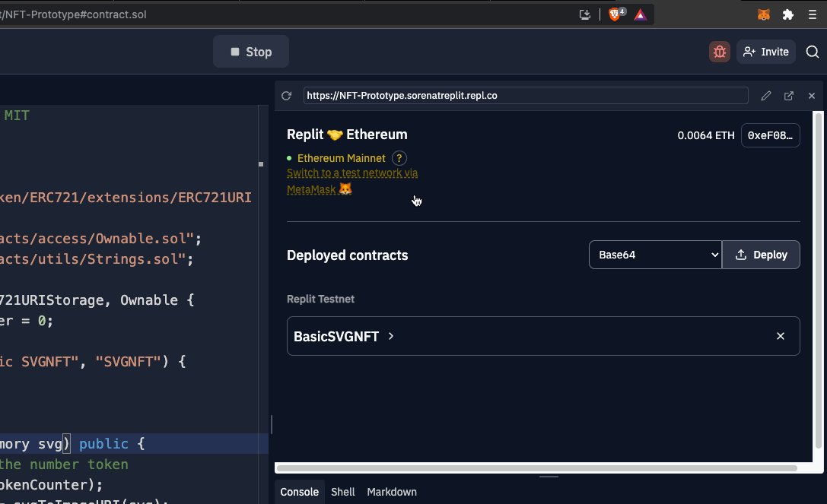
Task: Open the Base64 contract dropdown
Action: click(x=655, y=255)
